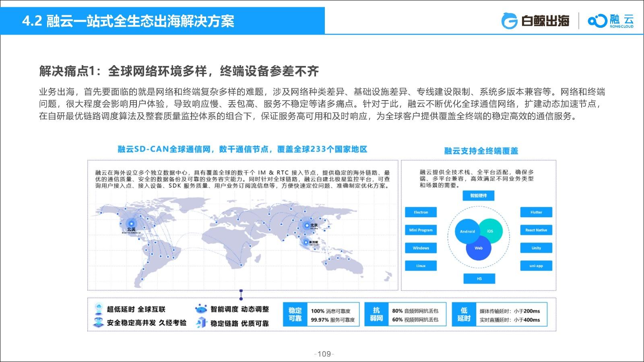Viewport: 644px width, 362px height.
Task: Click the Android circle in the diagram
Action: click(467, 232)
